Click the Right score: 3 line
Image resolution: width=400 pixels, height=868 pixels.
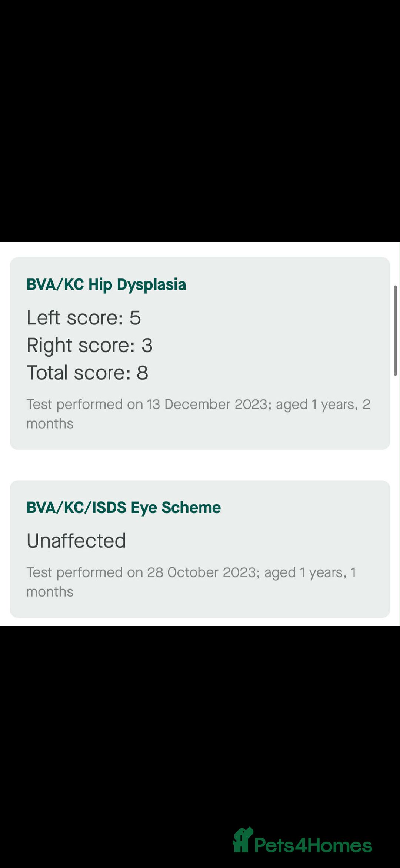[89, 345]
